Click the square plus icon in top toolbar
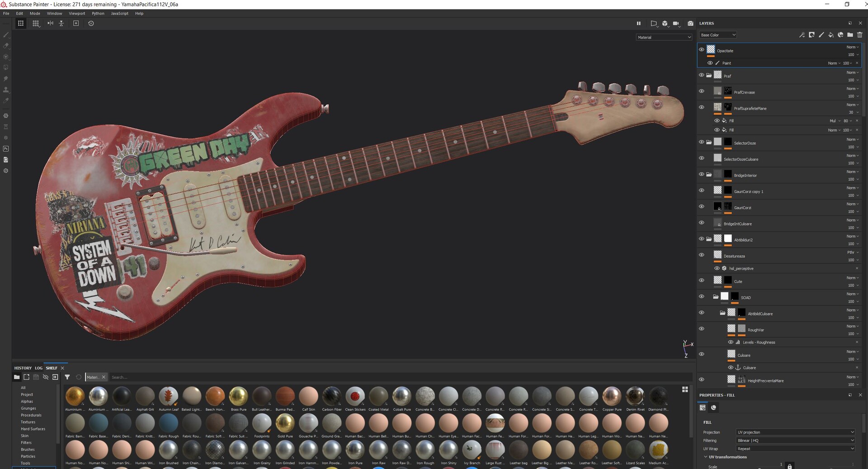This screenshot has width=868, height=469. [x=76, y=23]
